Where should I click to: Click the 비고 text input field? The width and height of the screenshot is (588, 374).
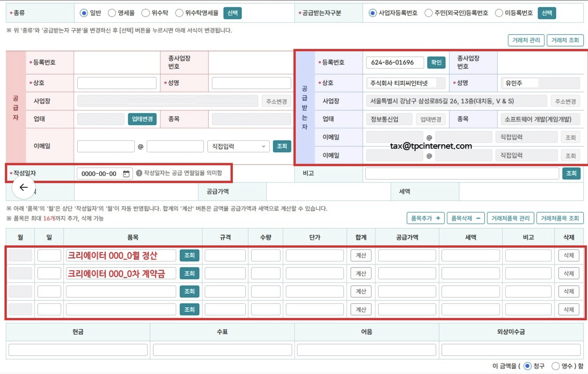(462, 173)
